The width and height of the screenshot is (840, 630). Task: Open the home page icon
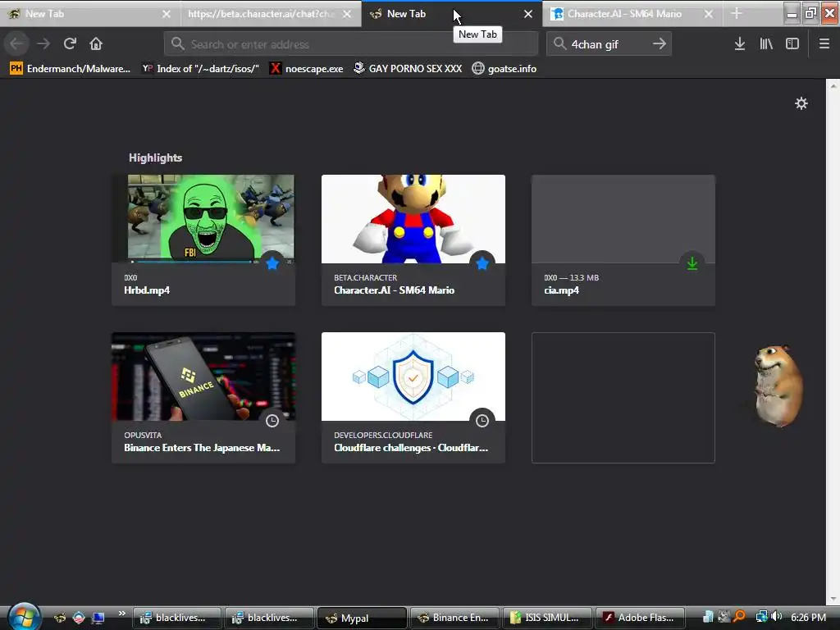click(x=96, y=43)
